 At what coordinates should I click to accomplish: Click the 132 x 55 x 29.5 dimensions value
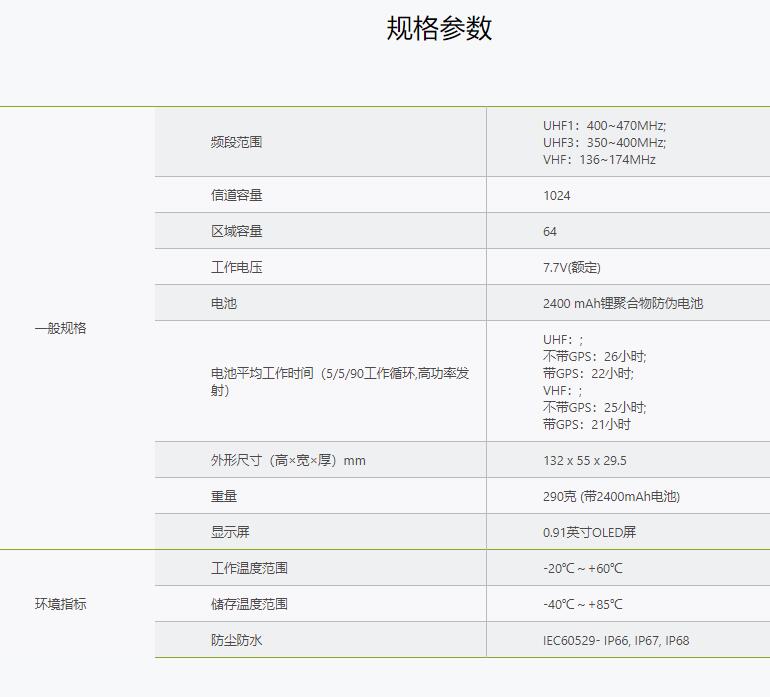coord(585,461)
